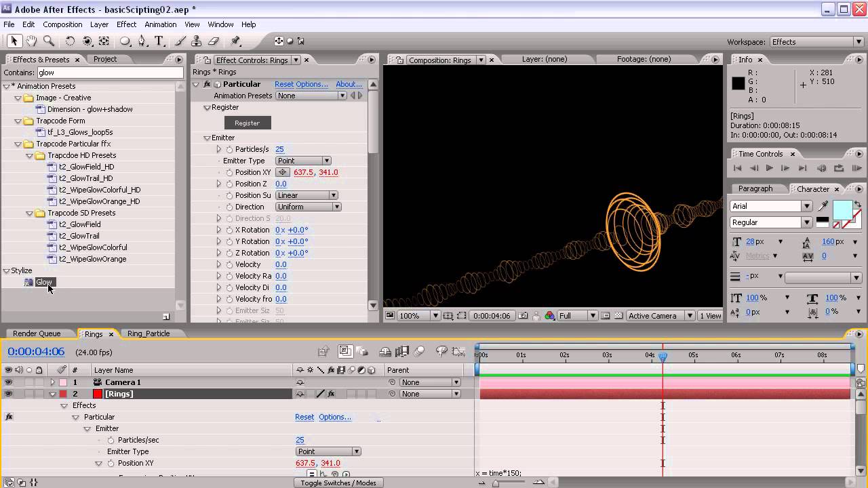Hide the Rings layer eye toggle
Screen dimensions: 868x488
pyautogui.click(x=8, y=394)
